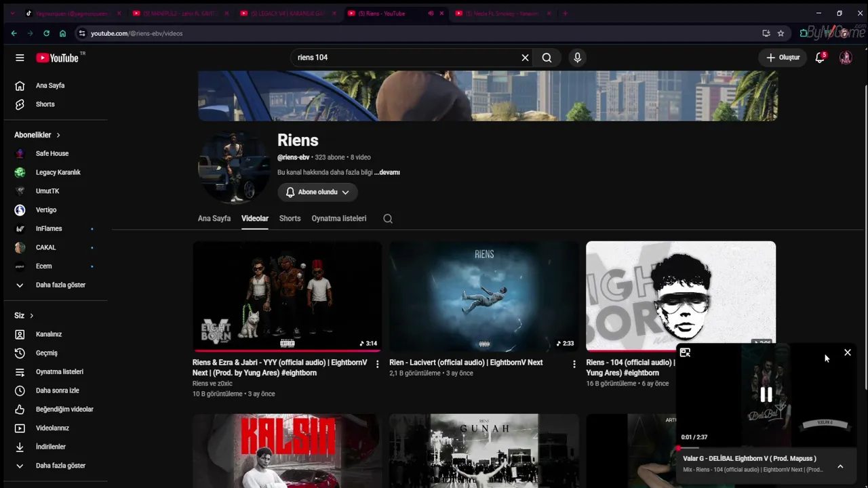Open the GUNAH video thumbnail

click(x=484, y=451)
